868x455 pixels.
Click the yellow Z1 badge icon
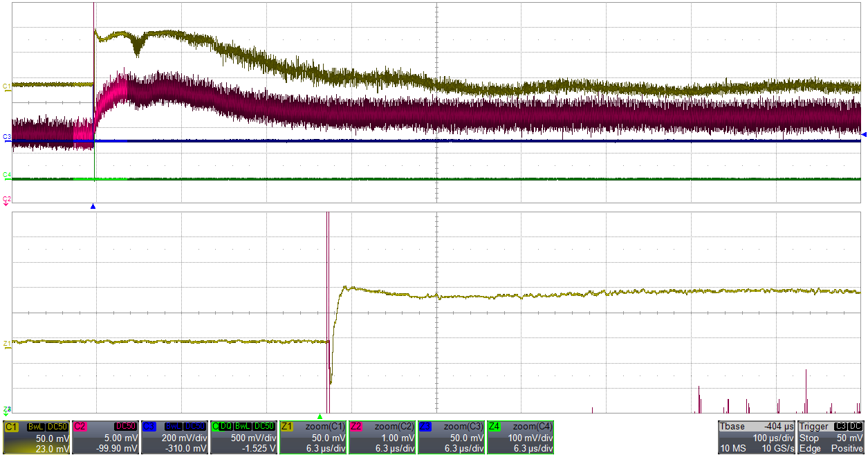pyautogui.click(x=288, y=427)
